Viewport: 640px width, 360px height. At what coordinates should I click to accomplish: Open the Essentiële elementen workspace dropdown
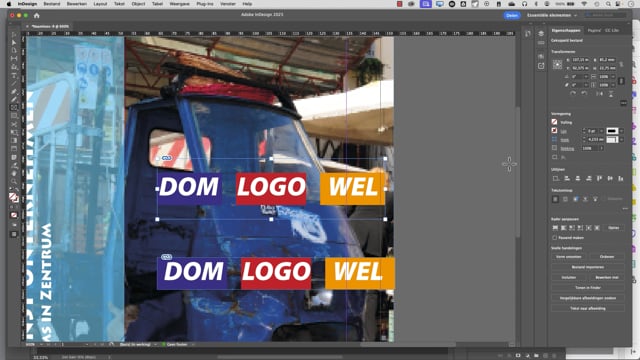pyautogui.click(x=552, y=16)
